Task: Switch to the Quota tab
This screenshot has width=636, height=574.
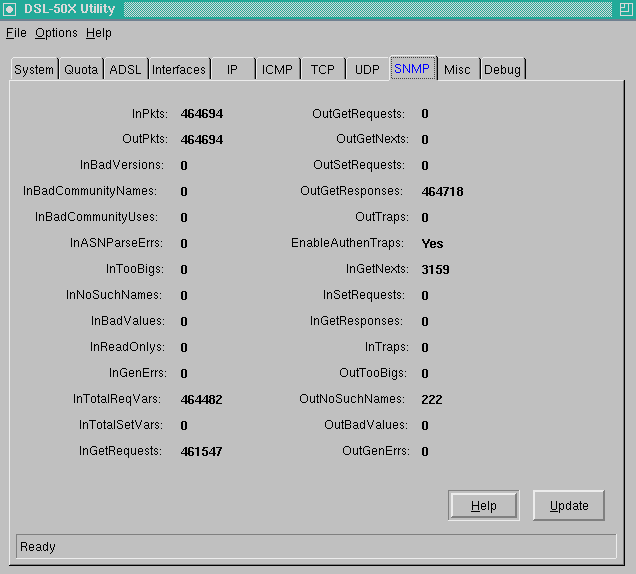Action: (81, 69)
